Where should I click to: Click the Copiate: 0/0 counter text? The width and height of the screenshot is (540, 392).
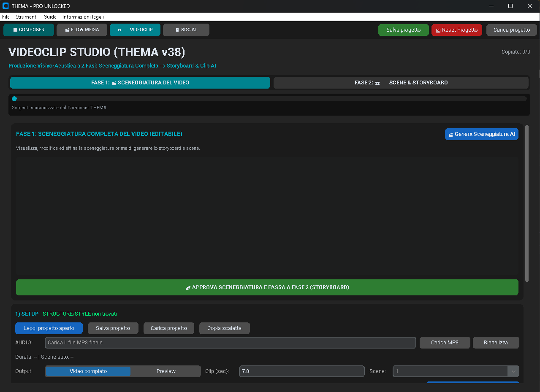pyautogui.click(x=516, y=52)
